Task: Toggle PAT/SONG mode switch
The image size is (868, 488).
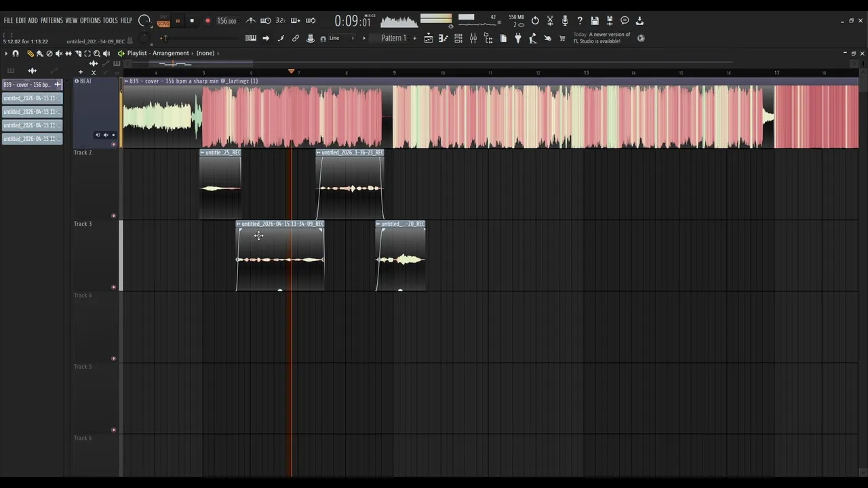Action: pos(163,22)
